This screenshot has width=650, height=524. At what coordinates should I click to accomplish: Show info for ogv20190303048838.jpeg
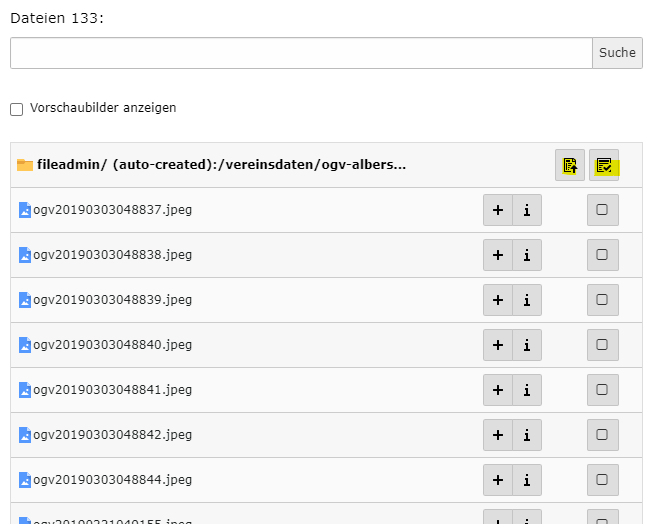click(x=527, y=255)
